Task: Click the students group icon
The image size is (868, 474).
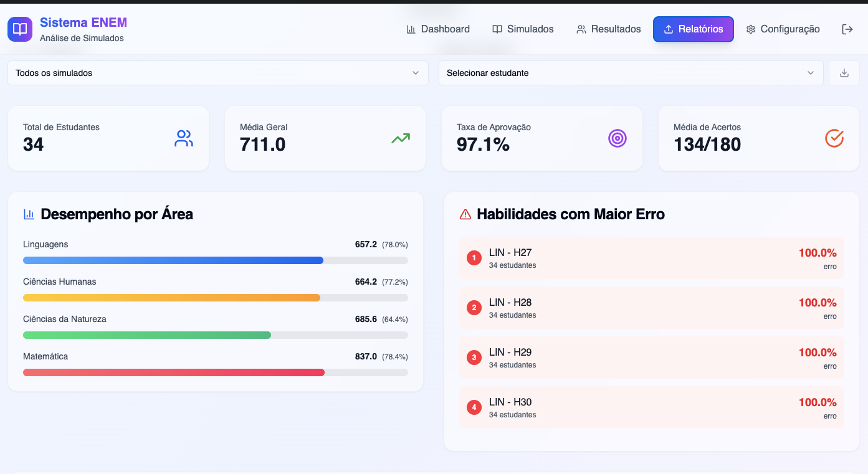Action: coord(184,138)
